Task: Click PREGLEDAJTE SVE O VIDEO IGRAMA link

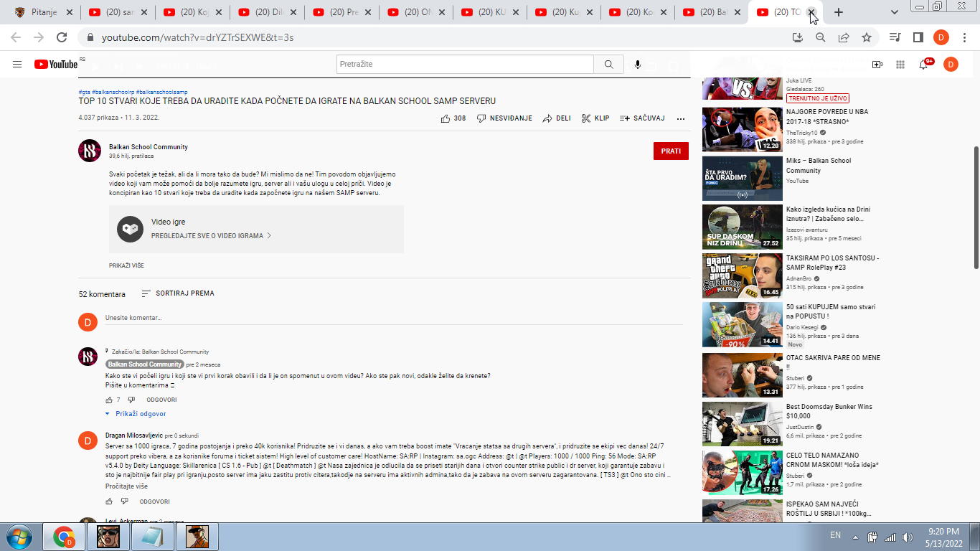Action: [x=211, y=235]
